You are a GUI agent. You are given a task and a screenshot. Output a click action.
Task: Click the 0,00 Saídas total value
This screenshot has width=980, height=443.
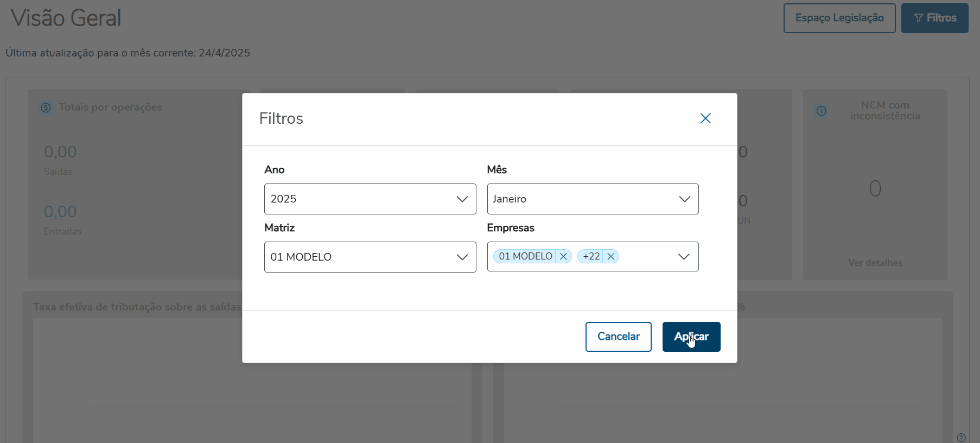tap(60, 152)
